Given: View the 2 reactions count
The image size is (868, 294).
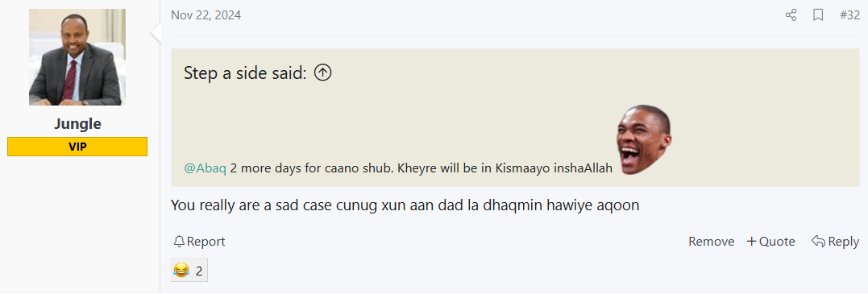Looking at the screenshot, I should coord(199,271).
